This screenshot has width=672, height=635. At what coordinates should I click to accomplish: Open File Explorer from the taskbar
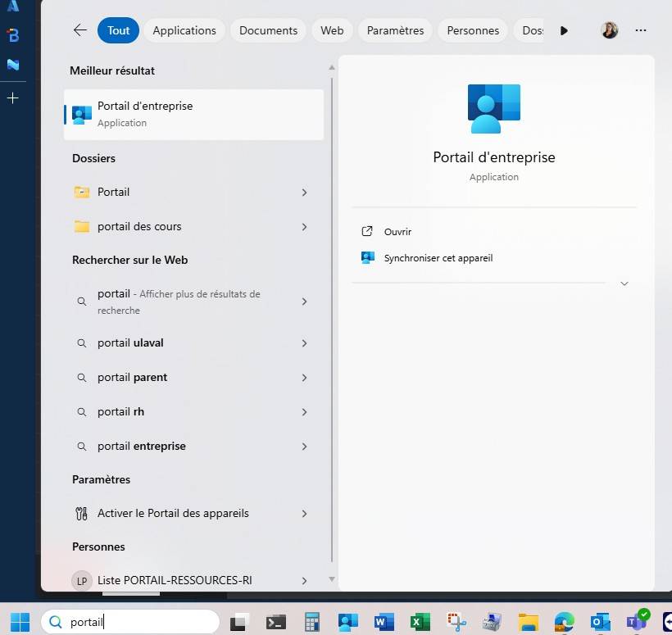coord(528,622)
